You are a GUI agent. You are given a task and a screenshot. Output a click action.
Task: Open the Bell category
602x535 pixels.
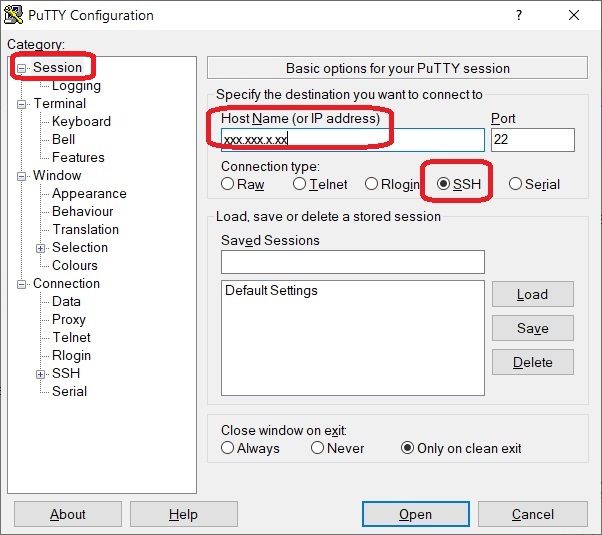[x=63, y=139]
